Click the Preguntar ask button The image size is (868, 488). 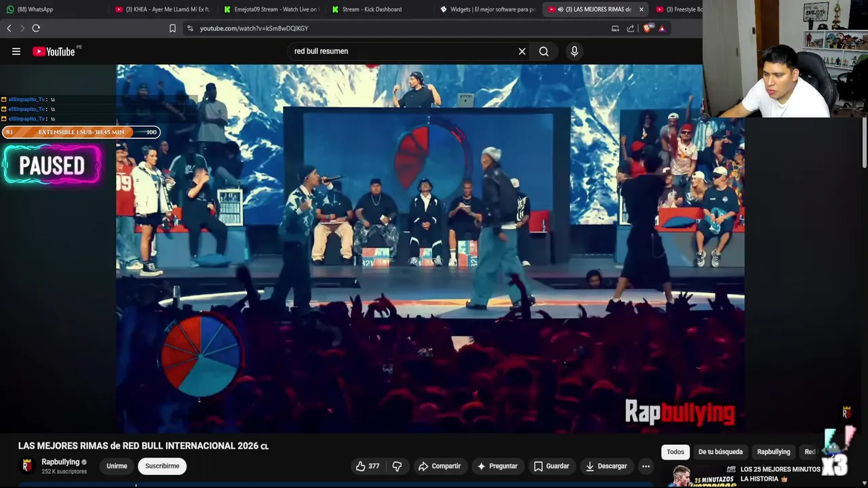[497, 466]
